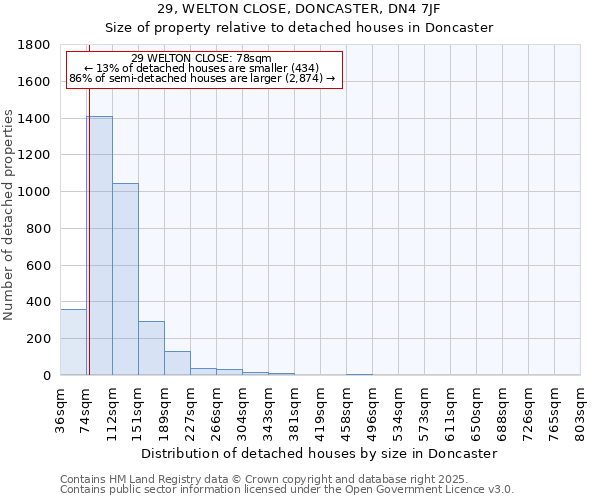The width and height of the screenshot is (600, 500).
Task: Click the 36sqm x-axis tick label
Action: click(x=62, y=408)
